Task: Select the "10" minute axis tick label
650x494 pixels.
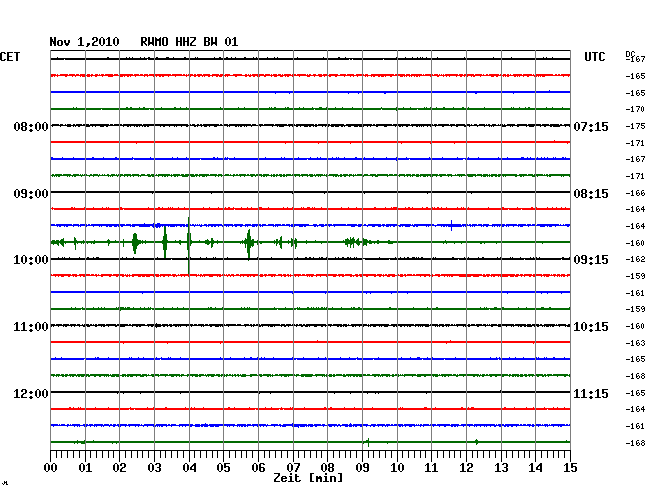Action: pyautogui.click(x=397, y=467)
